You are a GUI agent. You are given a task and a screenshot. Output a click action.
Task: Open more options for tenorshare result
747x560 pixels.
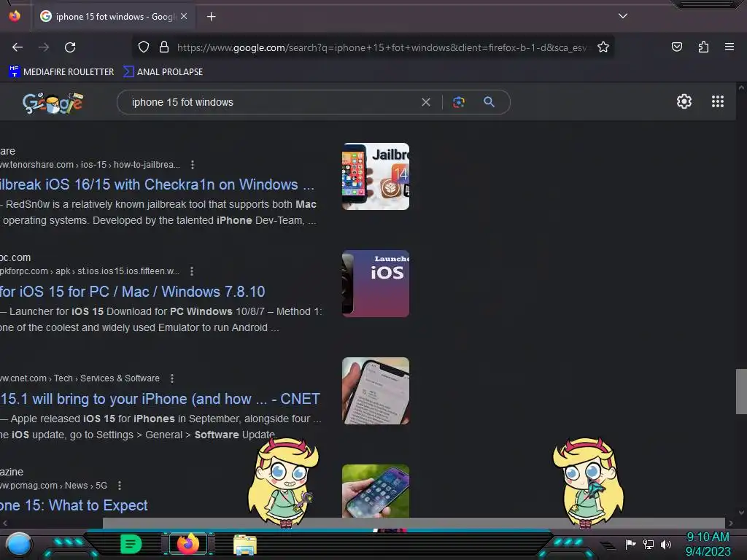point(192,165)
